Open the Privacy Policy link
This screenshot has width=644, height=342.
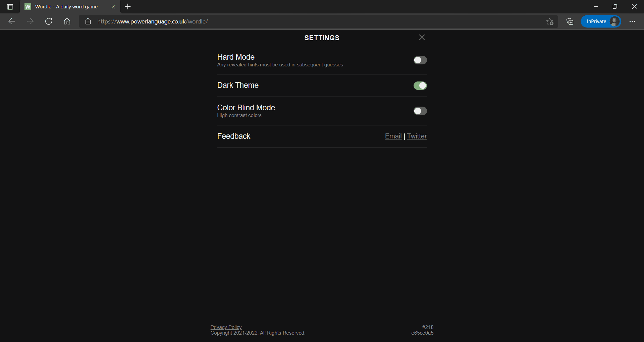pyautogui.click(x=226, y=327)
